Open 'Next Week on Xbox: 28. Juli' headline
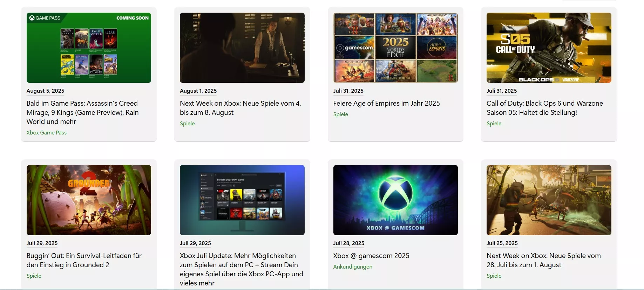 point(543,260)
